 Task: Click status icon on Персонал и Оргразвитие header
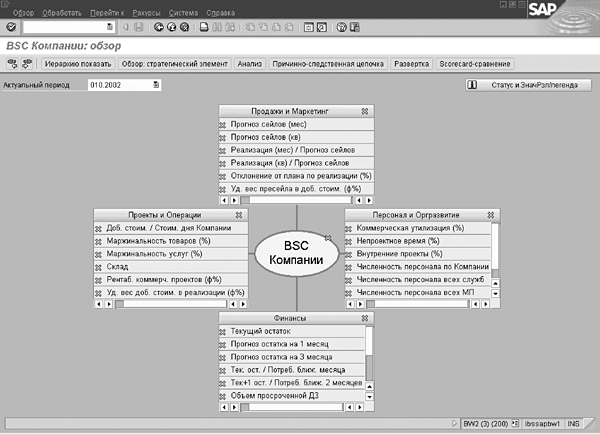tap(491, 215)
